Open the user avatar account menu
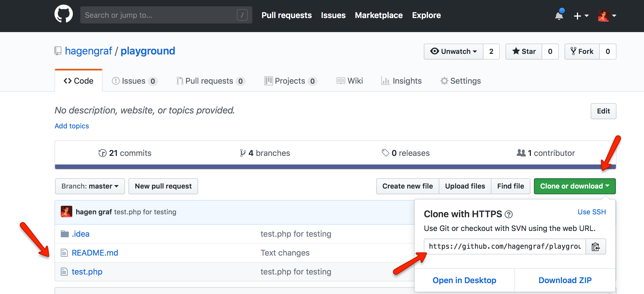The height and width of the screenshot is (294, 644). click(x=607, y=16)
